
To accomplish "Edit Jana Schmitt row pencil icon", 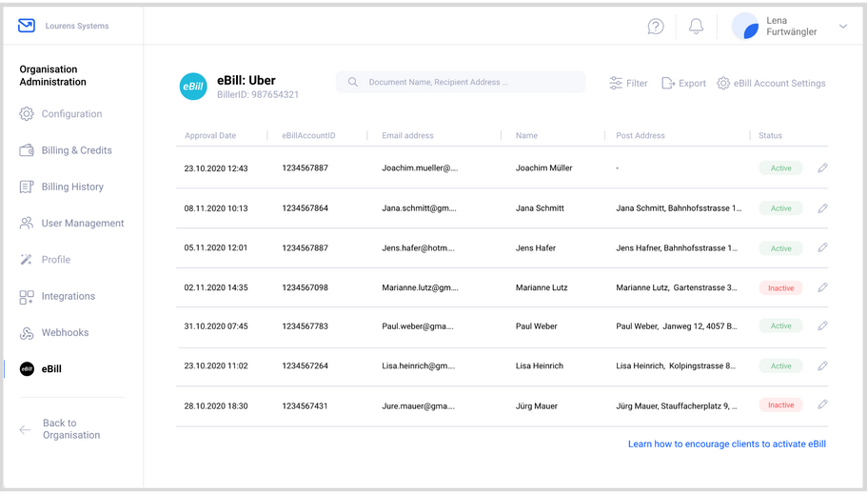I will tap(822, 208).
